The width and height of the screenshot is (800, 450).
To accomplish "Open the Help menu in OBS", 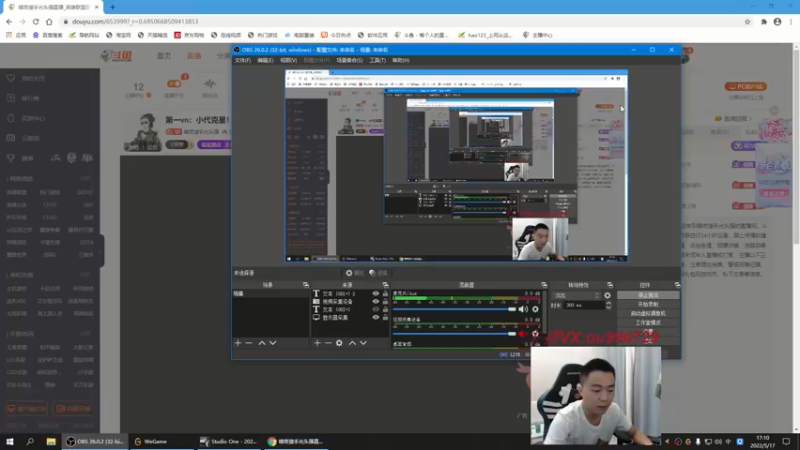I will (x=401, y=60).
